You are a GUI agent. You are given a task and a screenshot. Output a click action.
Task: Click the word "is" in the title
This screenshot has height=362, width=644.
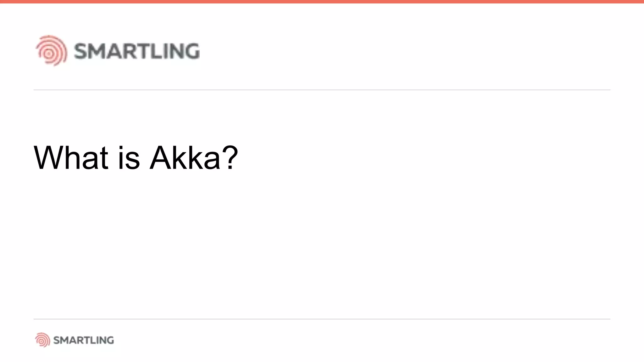coord(129,158)
